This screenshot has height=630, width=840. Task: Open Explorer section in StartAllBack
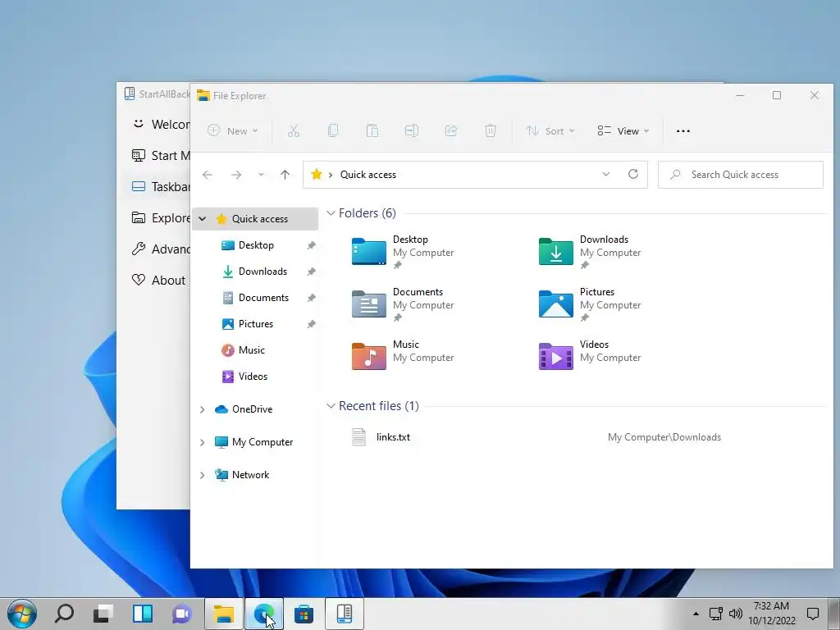160,217
